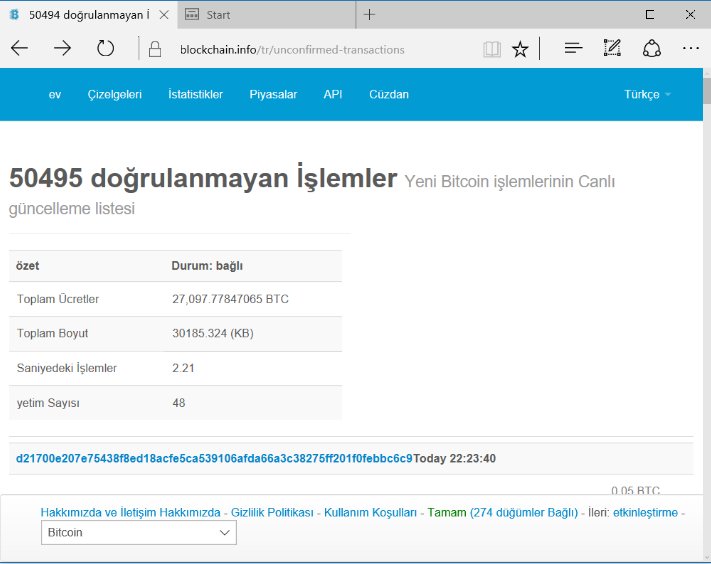The width and height of the screenshot is (711, 564).
Task: Click the Toplam Boyut value 30185.324 (KB)
Action: pos(213,333)
